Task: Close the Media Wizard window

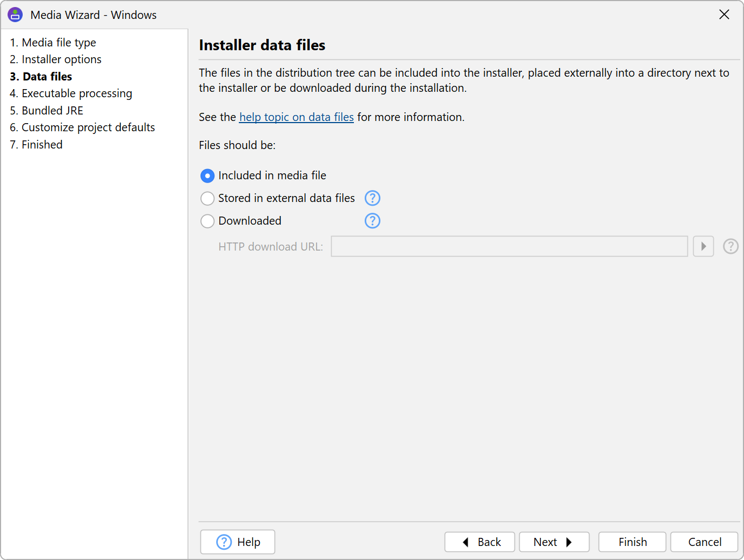Action: pyautogui.click(x=724, y=15)
